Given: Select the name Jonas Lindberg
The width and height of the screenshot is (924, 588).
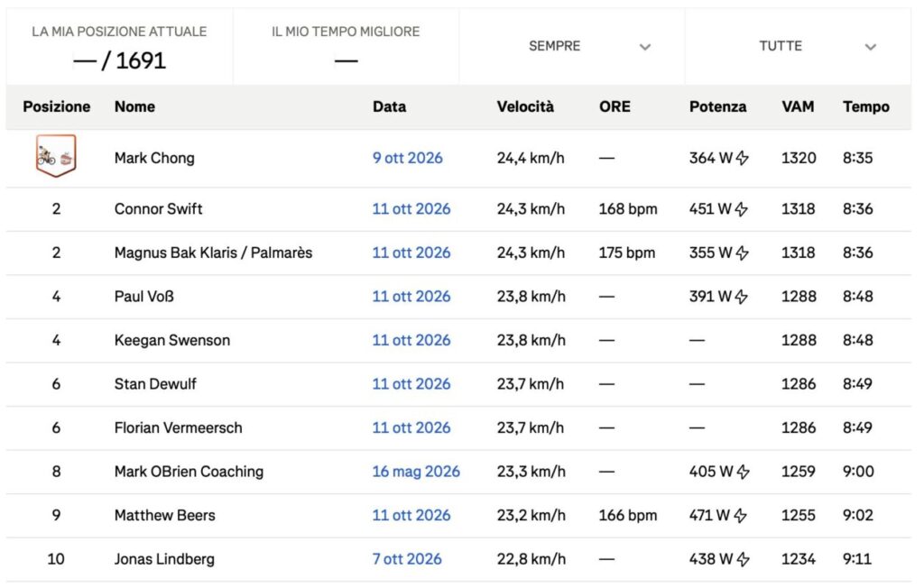Looking at the screenshot, I should (164, 559).
